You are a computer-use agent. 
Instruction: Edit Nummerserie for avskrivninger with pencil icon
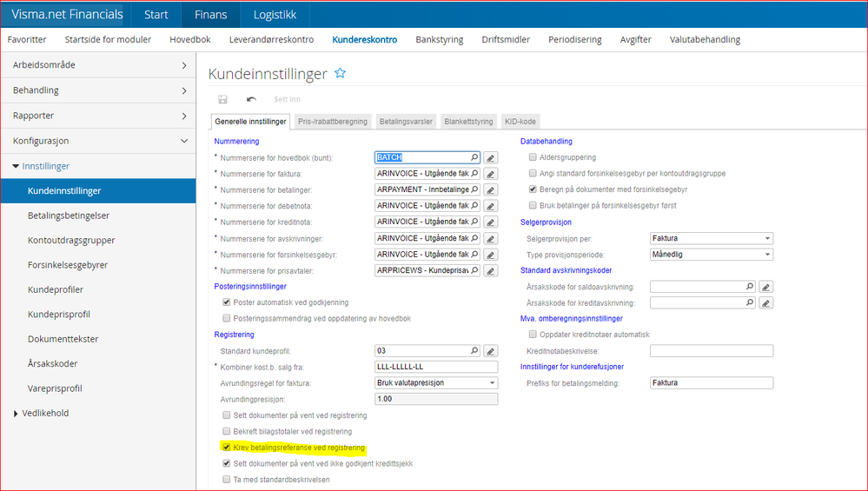490,239
